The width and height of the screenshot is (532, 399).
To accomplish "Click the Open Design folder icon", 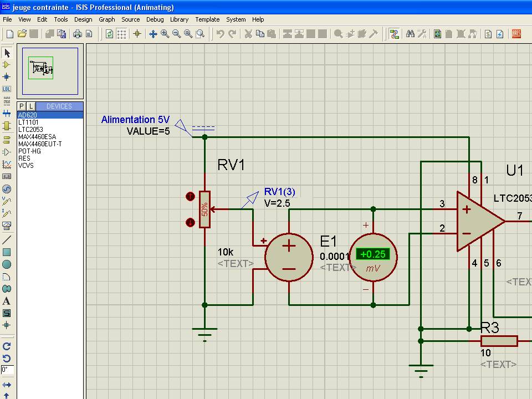I will 22,34.
